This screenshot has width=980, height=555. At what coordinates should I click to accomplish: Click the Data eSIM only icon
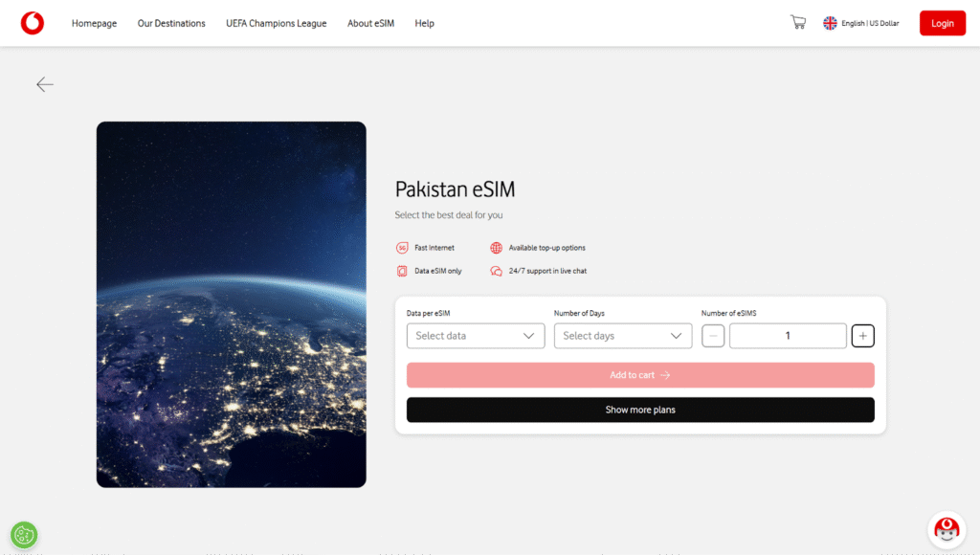click(x=402, y=270)
